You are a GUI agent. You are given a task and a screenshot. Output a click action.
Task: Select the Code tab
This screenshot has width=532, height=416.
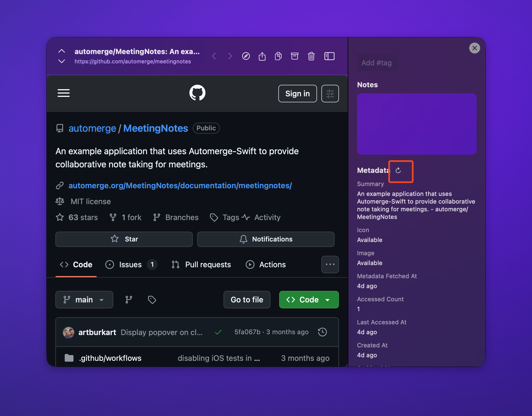point(76,265)
